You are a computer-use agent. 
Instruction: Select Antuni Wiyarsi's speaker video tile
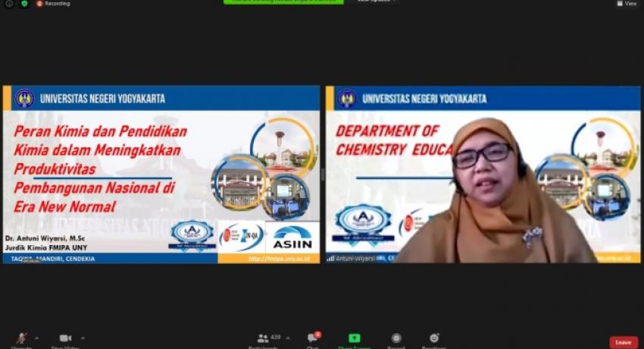coord(483,174)
